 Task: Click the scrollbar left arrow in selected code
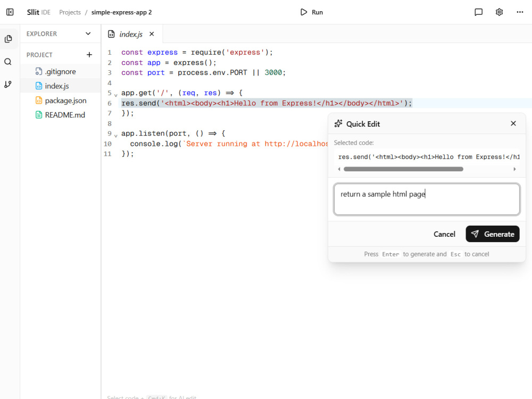click(x=339, y=169)
